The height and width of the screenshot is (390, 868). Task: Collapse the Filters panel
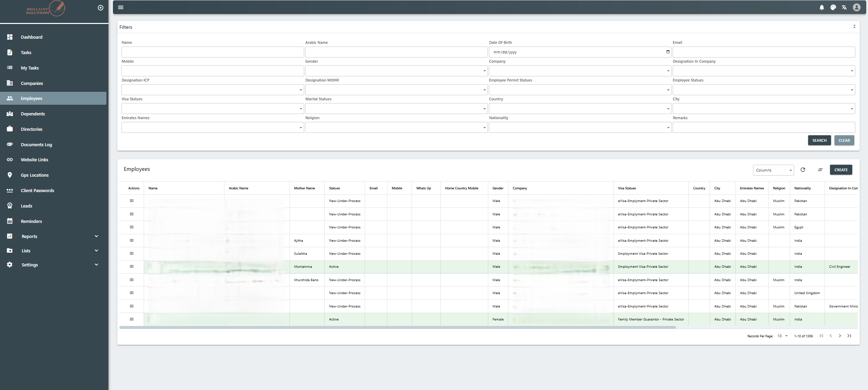point(854,27)
